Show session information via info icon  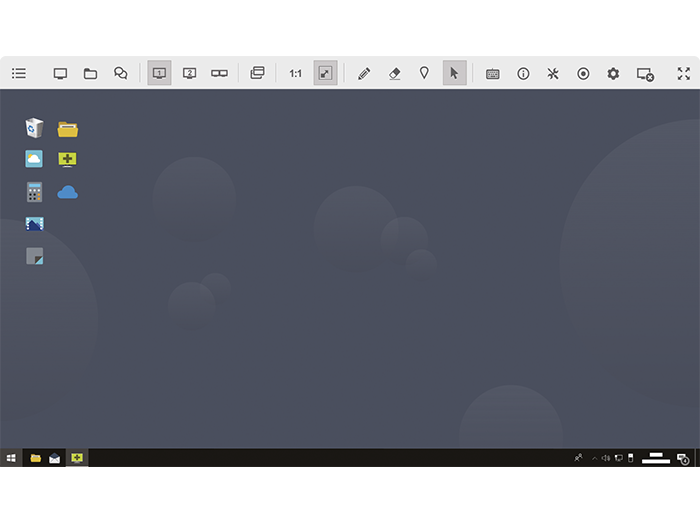[523, 73]
